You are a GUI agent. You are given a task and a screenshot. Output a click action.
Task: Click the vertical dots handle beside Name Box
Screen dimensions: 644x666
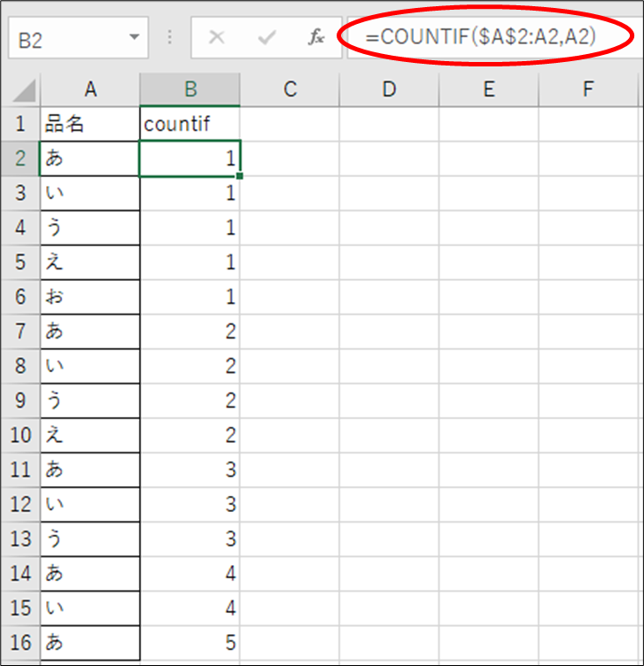click(169, 39)
